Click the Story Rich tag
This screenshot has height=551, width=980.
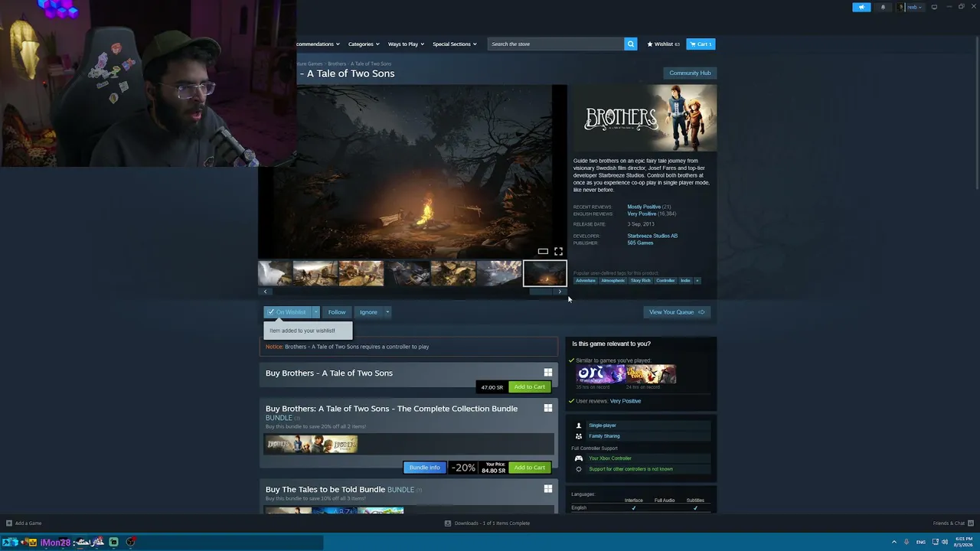pyautogui.click(x=641, y=281)
